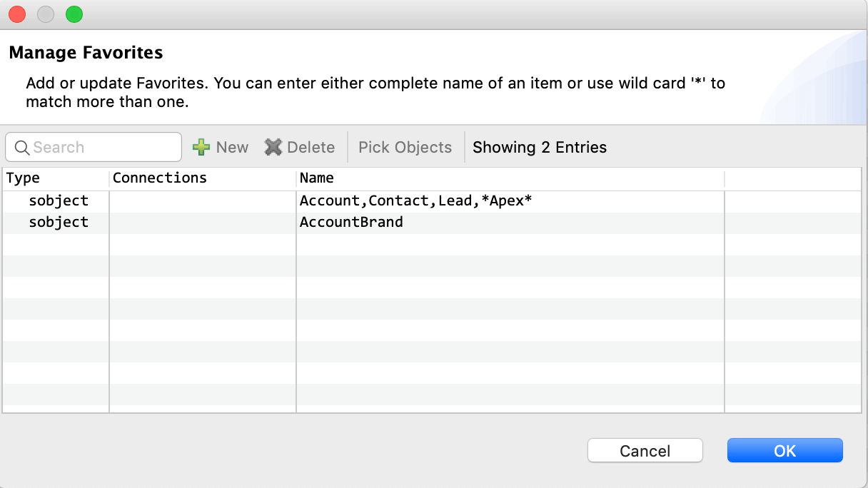The width and height of the screenshot is (868, 488).
Task: Click the Showing 2 Entries label
Action: (x=540, y=147)
